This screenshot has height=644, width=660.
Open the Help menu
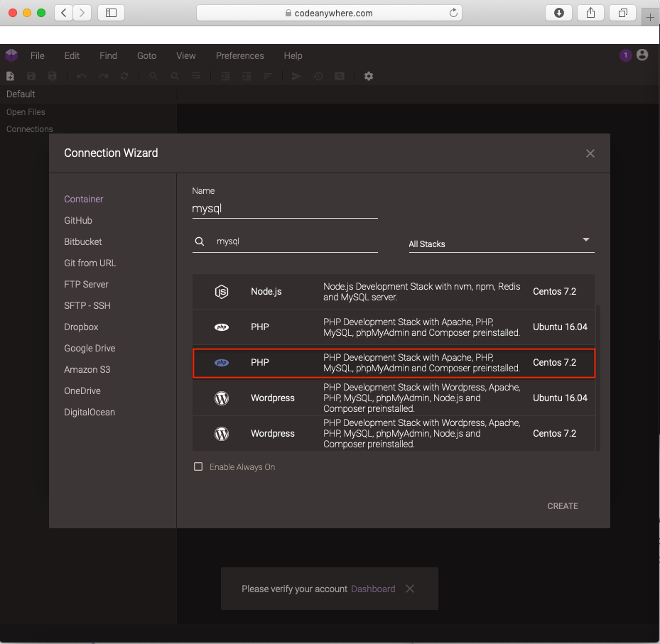click(x=293, y=55)
